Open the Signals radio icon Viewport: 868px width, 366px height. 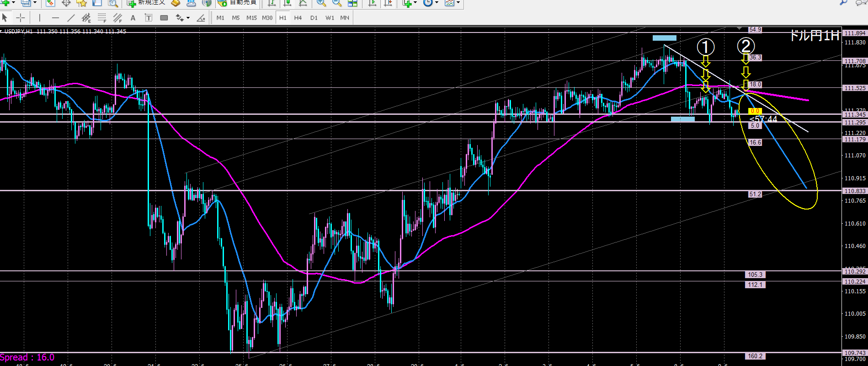click(207, 3)
